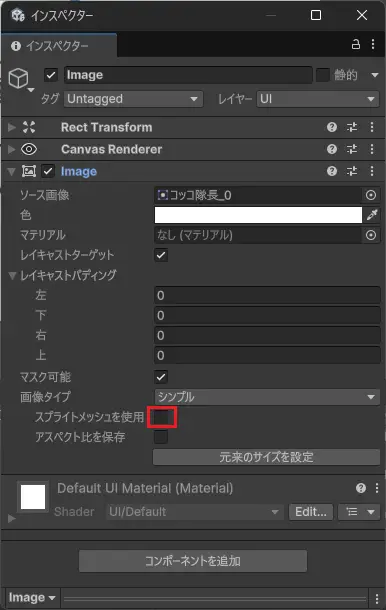This screenshot has height=610, width=386.
Task: Open Default UI Material options menu
Action: pos(377,488)
